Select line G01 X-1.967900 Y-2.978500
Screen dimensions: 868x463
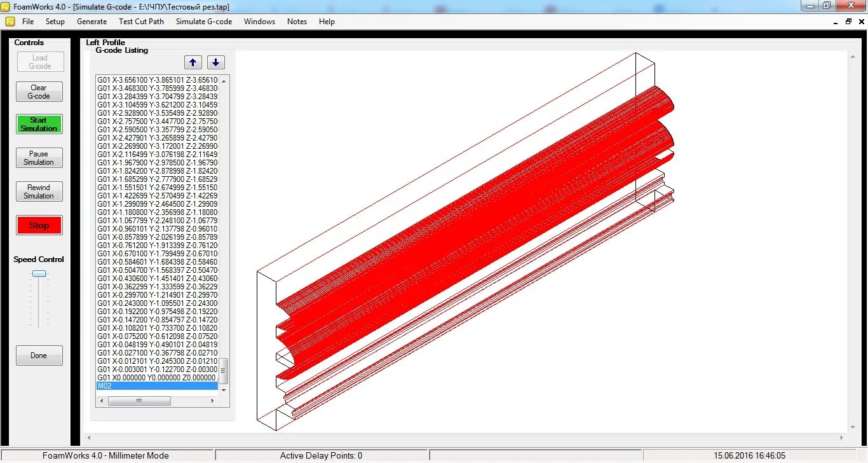coord(157,162)
